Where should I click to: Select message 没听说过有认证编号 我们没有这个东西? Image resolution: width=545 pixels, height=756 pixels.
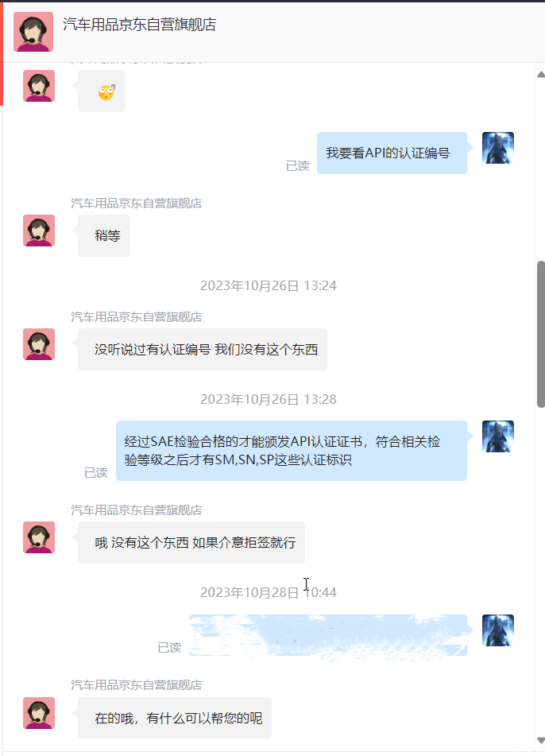[203, 349]
